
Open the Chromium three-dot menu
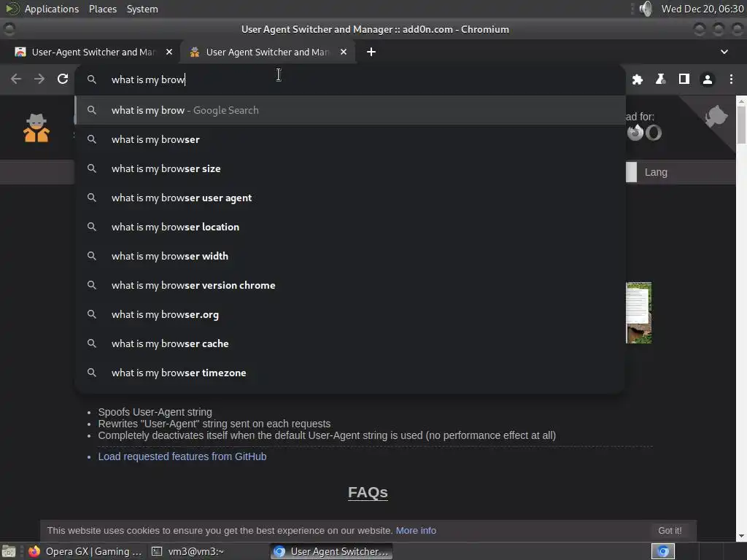[x=731, y=79]
